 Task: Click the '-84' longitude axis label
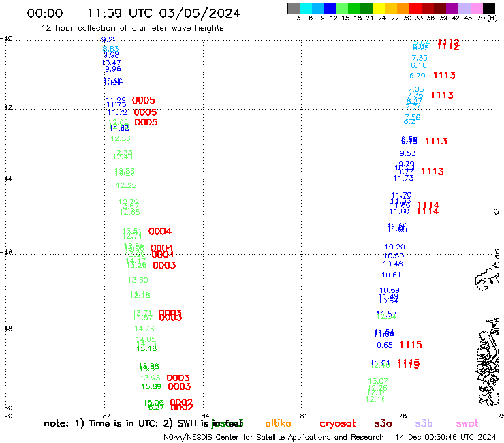pos(203,416)
